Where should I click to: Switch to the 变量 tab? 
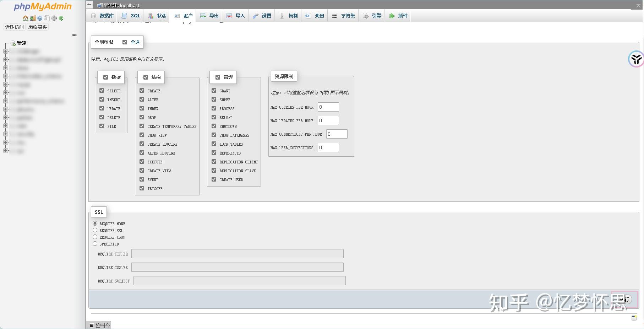(x=315, y=16)
